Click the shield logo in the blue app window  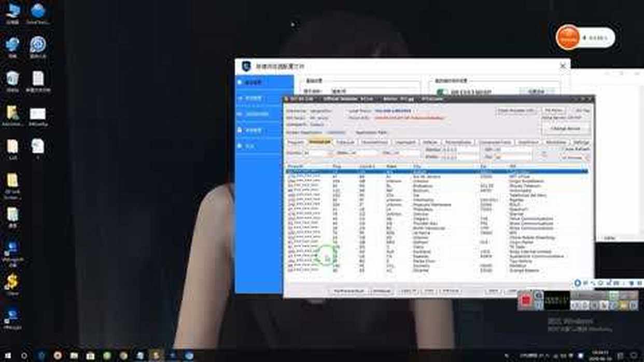pyautogui.click(x=247, y=66)
